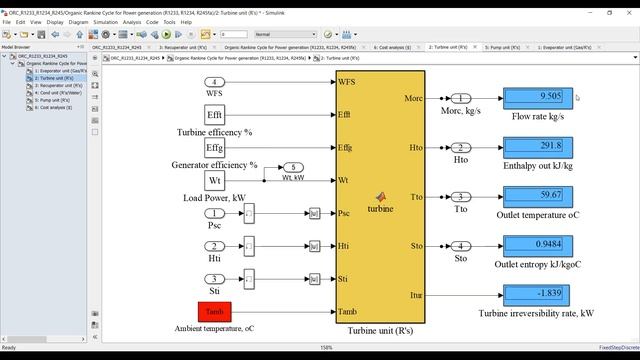Click the Sample Time Display arrows icon
This screenshot has height=360, width=640.
coord(95,97)
